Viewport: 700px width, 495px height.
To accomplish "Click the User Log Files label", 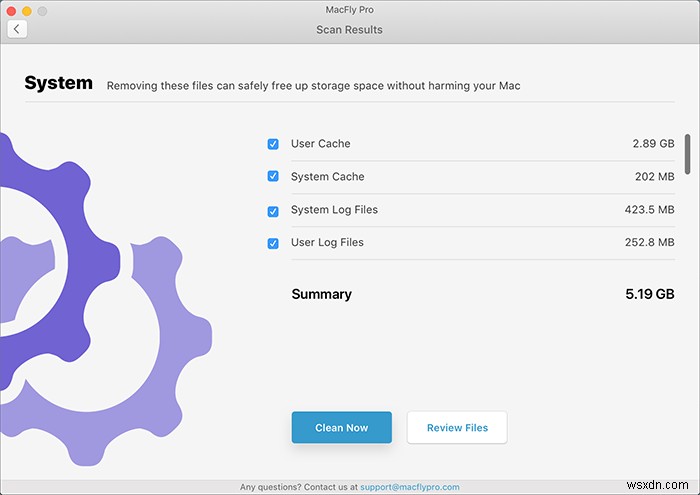I will click(327, 243).
